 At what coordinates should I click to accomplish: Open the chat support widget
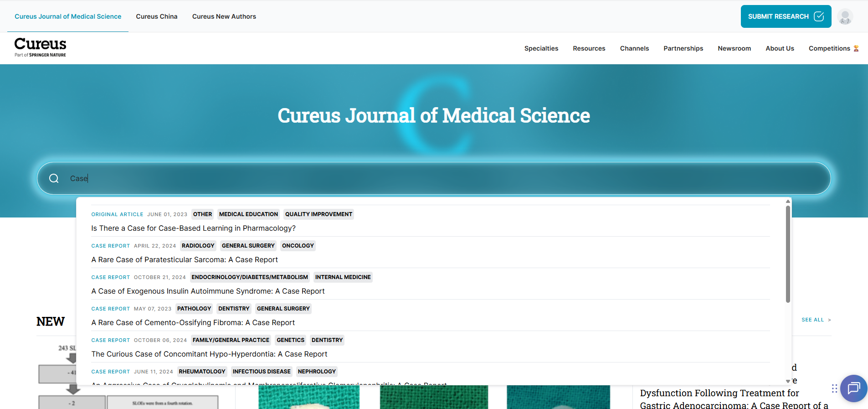click(853, 388)
